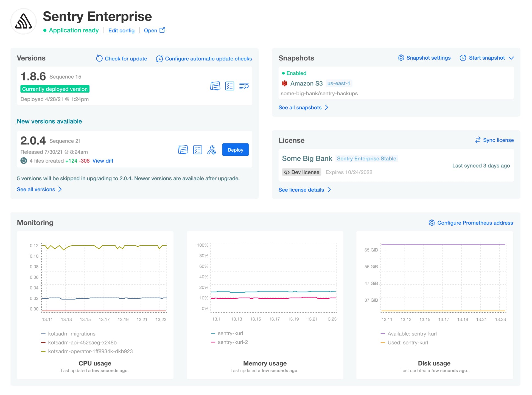The width and height of the screenshot is (532, 395).
Task: Click kotsadm-operator-1ff8934k-dkb923 legend entry
Action: [87, 351]
